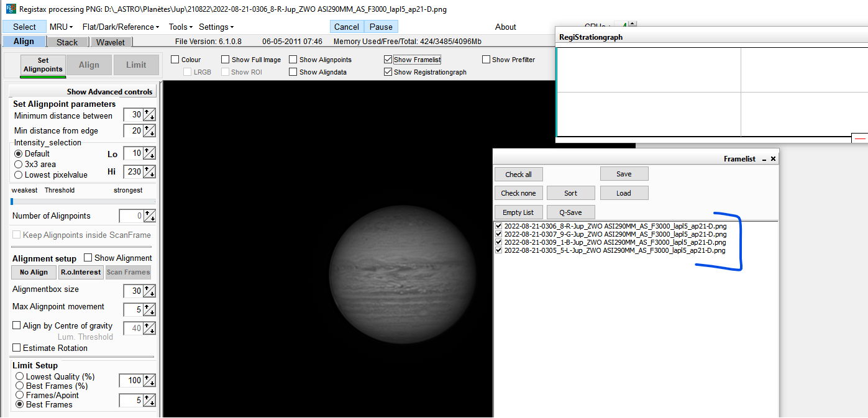Select Best Frames (%) radio
The image size is (868, 418).
[20, 386]
